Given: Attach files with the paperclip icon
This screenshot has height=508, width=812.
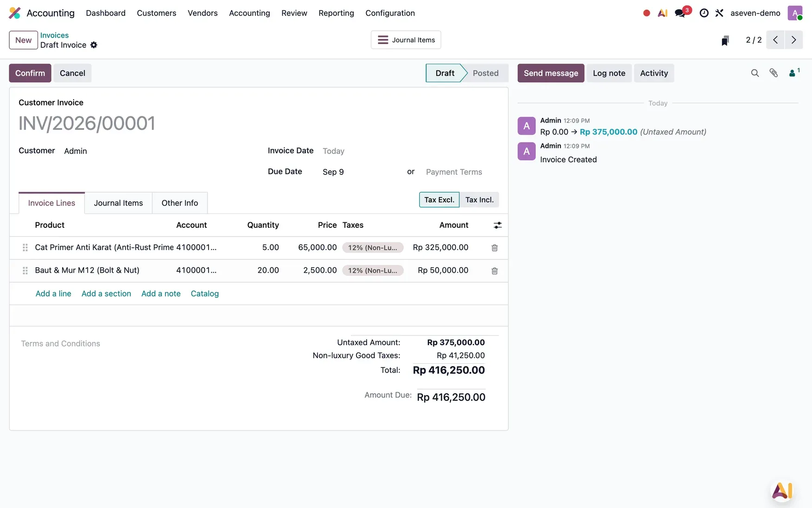Looking at the screenshot, I should point(774,73).
